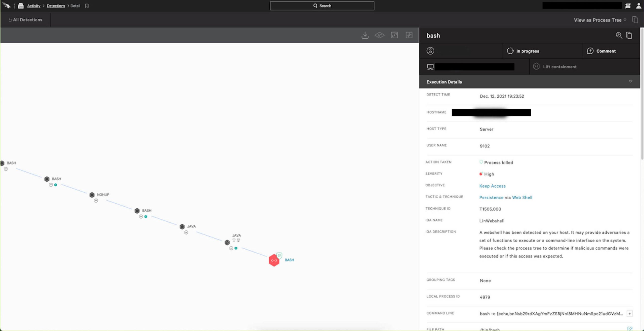Screen dimensions: 644x331
Task: Click teal dot under JAVA with network icons
Action: click(236, 248)
